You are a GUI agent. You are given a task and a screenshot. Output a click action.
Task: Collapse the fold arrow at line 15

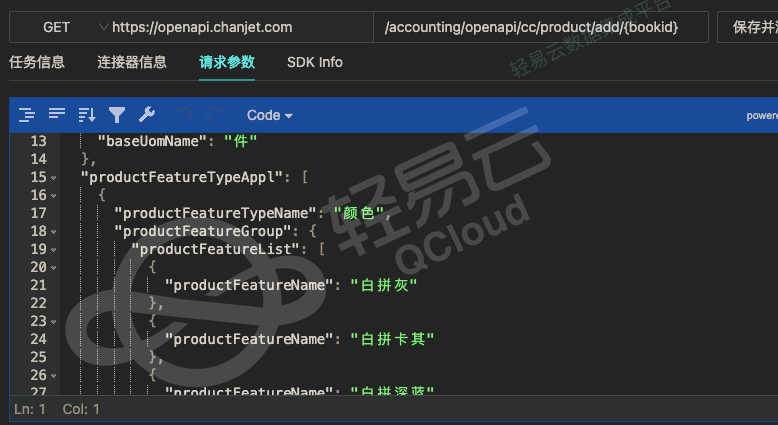(x=53, y=177)
